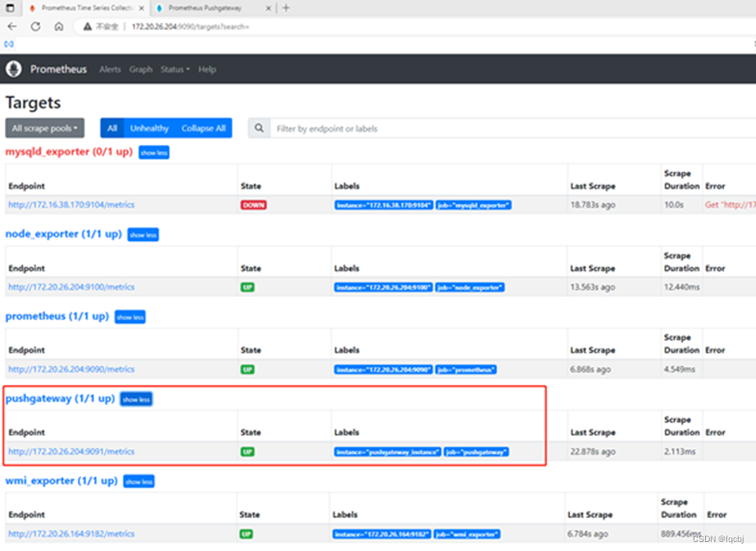Click the browser back navigation arrow

[12, 25]
